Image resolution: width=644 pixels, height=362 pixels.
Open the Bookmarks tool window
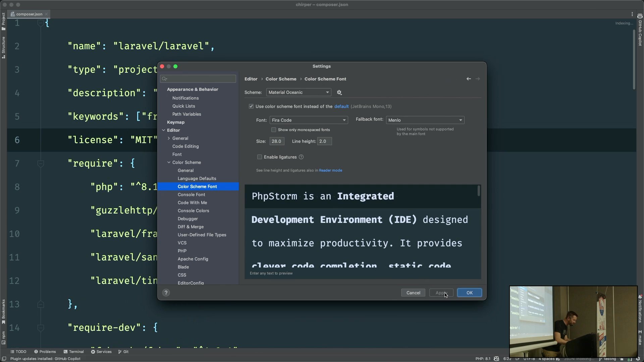[x=3, y=312]
